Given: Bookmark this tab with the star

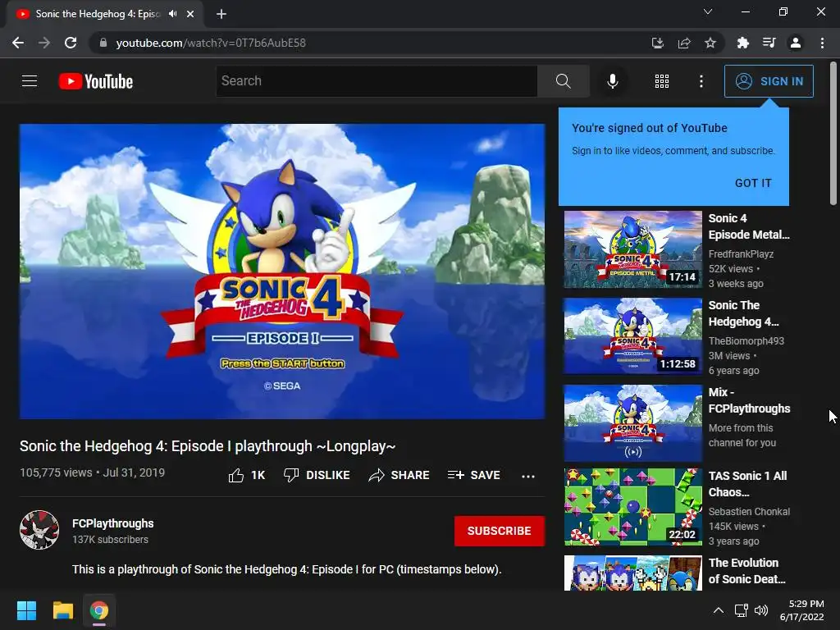Looking at the screenshot, I should (x=710, y=43).
